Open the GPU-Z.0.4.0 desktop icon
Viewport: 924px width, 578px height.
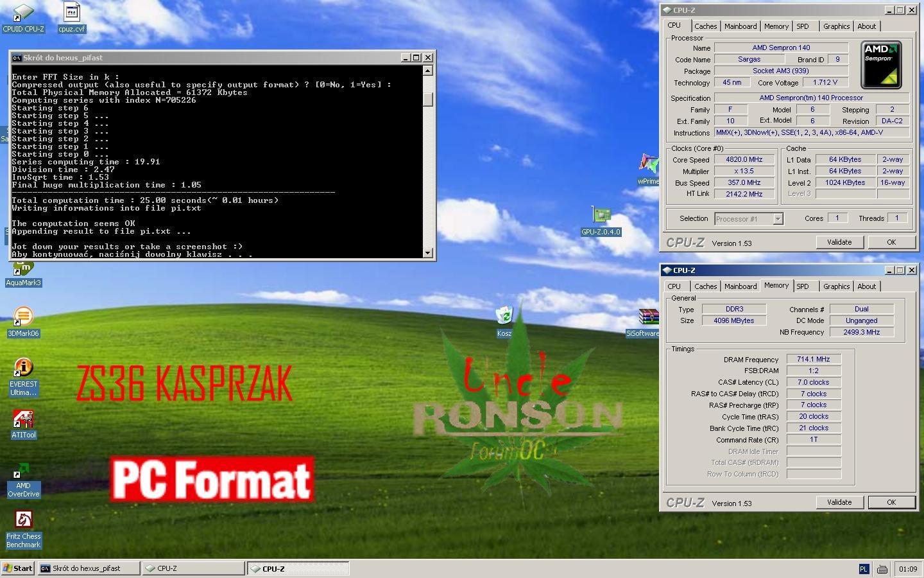601,221
